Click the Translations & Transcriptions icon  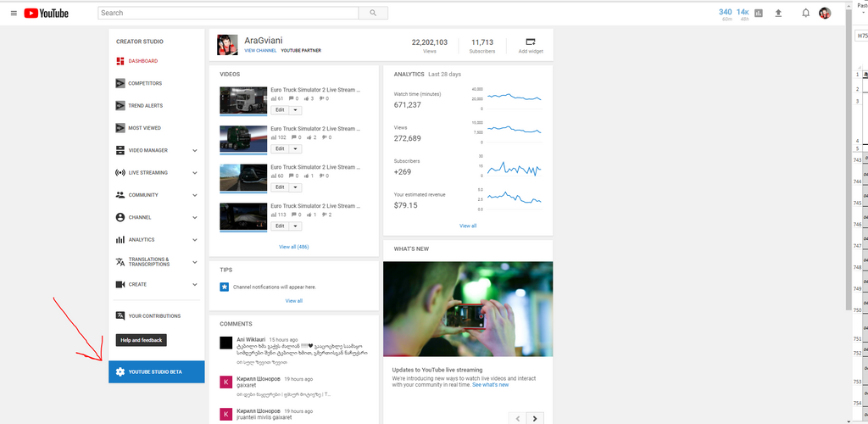120,262
